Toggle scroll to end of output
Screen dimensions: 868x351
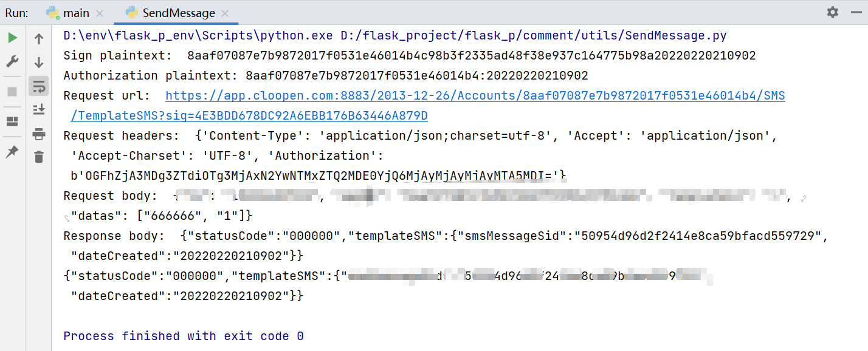39,110
